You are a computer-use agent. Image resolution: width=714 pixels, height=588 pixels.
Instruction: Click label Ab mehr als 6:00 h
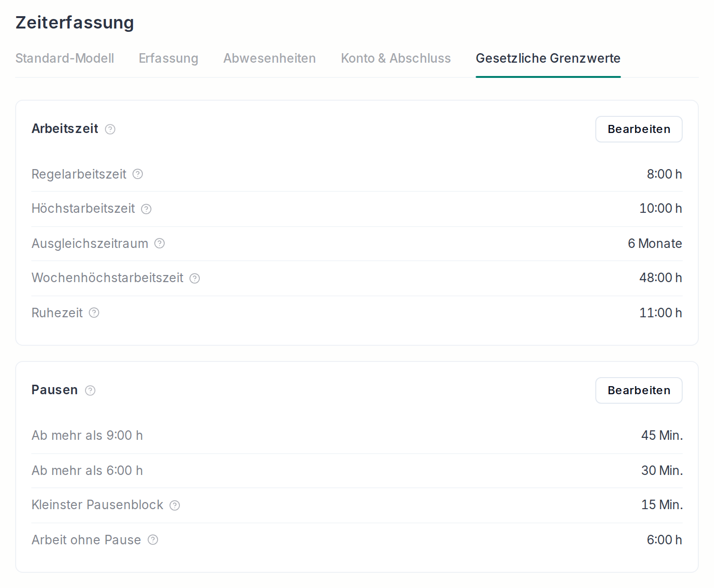point(87,470)
